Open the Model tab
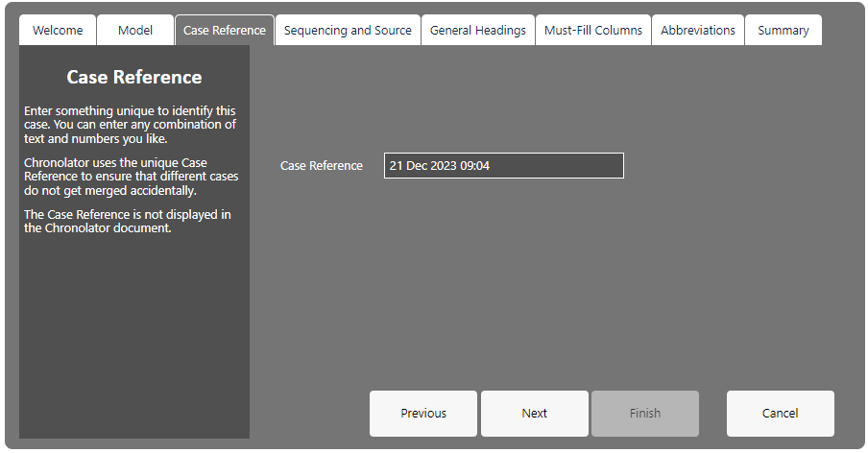The image size is (868, 453). pos(135,30)
